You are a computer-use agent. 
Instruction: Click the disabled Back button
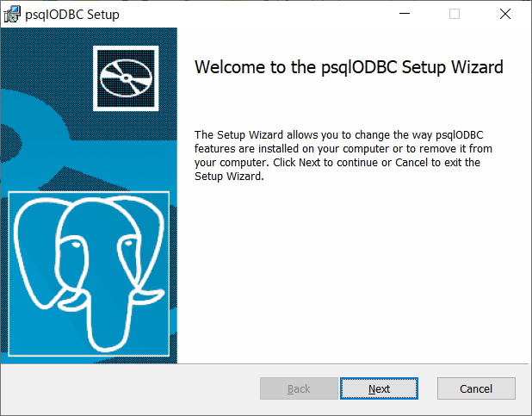299,388
